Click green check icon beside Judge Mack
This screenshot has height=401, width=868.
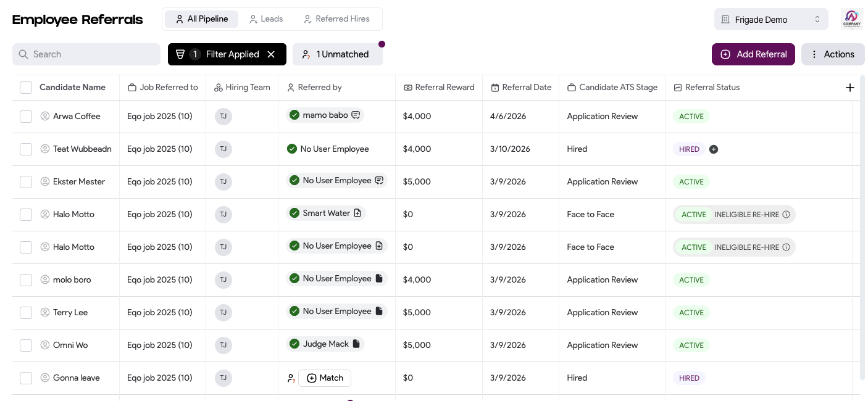[294, 344]
